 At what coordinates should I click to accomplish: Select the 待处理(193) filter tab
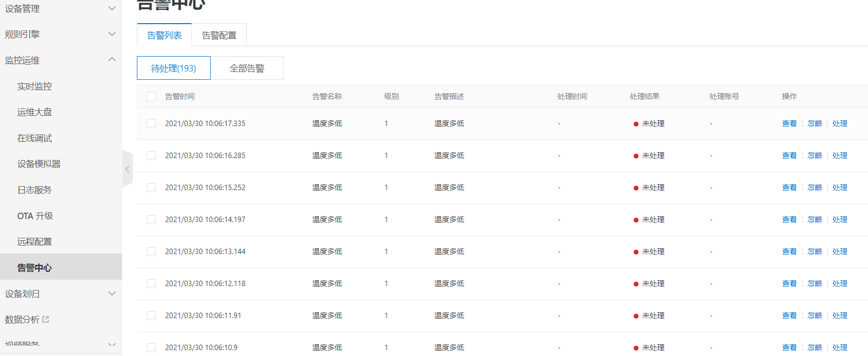[x=174, y=68]
